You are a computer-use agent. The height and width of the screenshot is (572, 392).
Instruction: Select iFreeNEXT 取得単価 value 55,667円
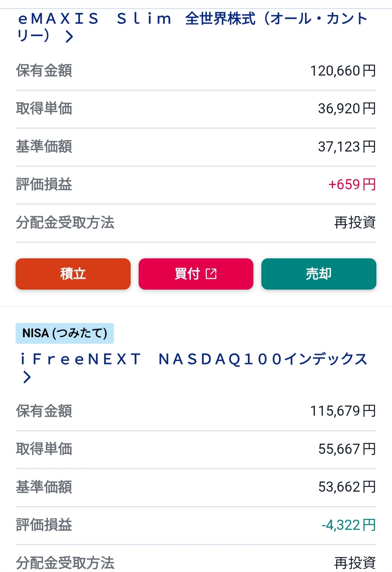point(347,449)
